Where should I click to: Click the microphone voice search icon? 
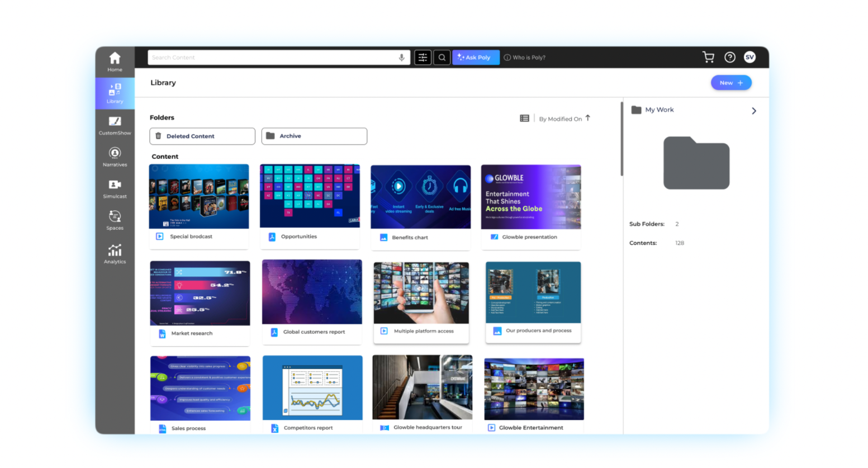click(401, 58)
